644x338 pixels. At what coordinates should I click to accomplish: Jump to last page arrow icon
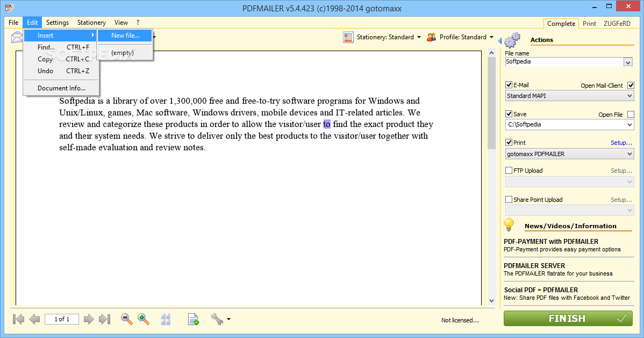[x=105, y=319]
